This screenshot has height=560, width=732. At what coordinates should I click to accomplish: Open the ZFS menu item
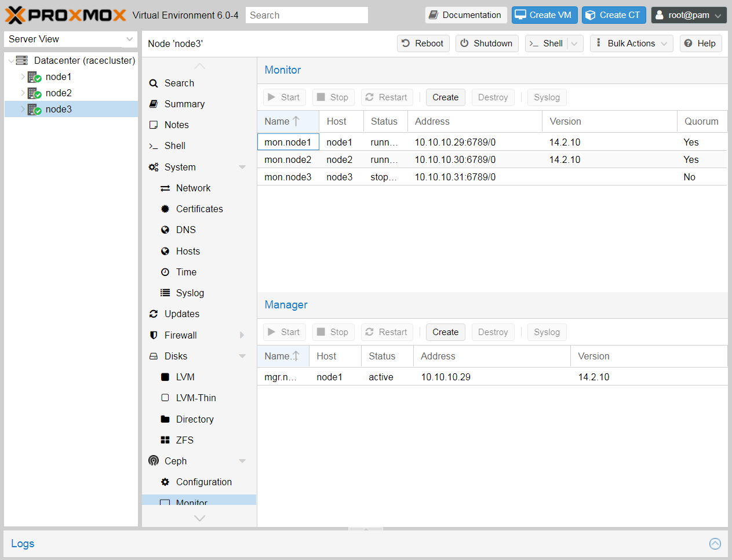199,440
